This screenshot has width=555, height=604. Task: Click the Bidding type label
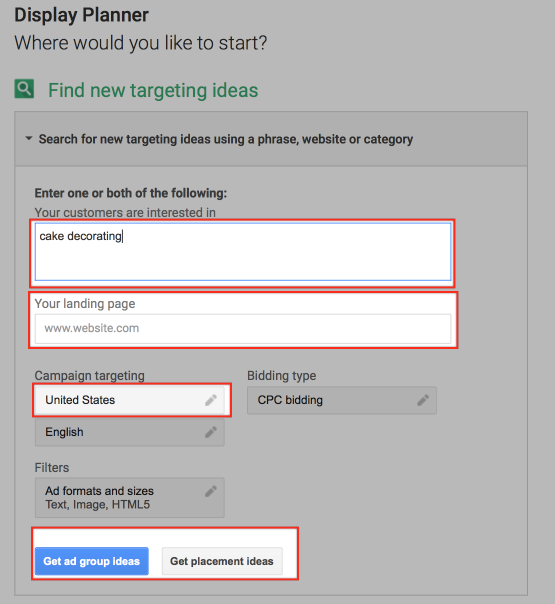click(x=282, y=376)
